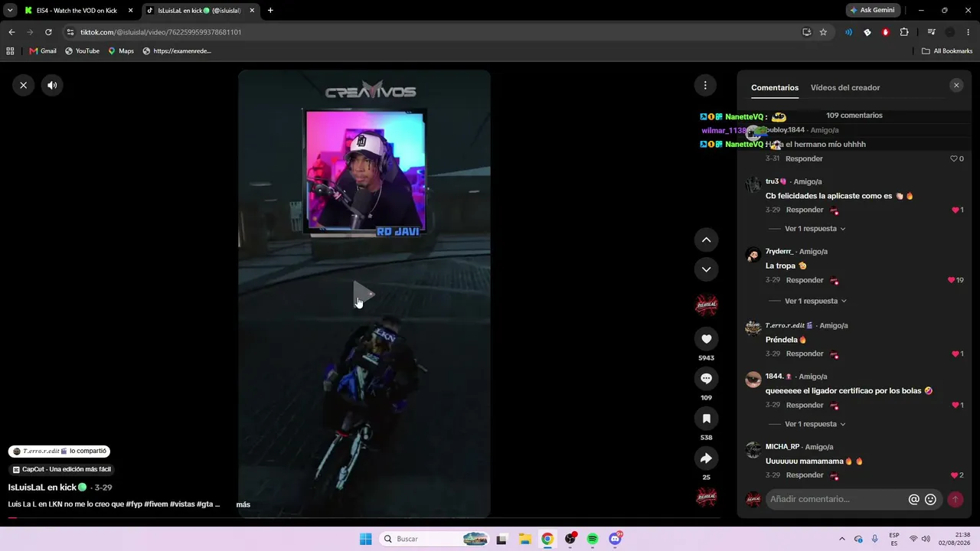Reply to MICHA_RP's comment
This screenshot has height=551, width=980.
805,475
